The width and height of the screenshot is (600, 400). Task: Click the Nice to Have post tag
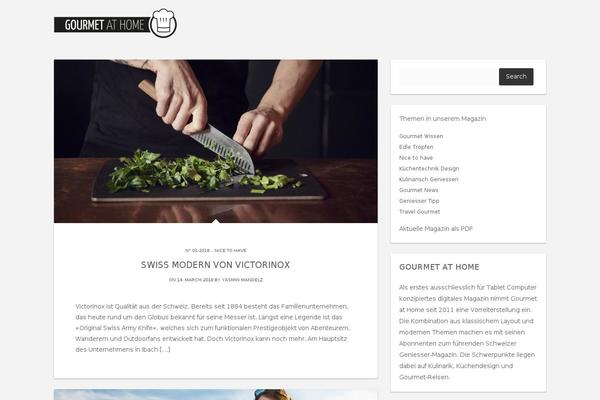[230, 250]
